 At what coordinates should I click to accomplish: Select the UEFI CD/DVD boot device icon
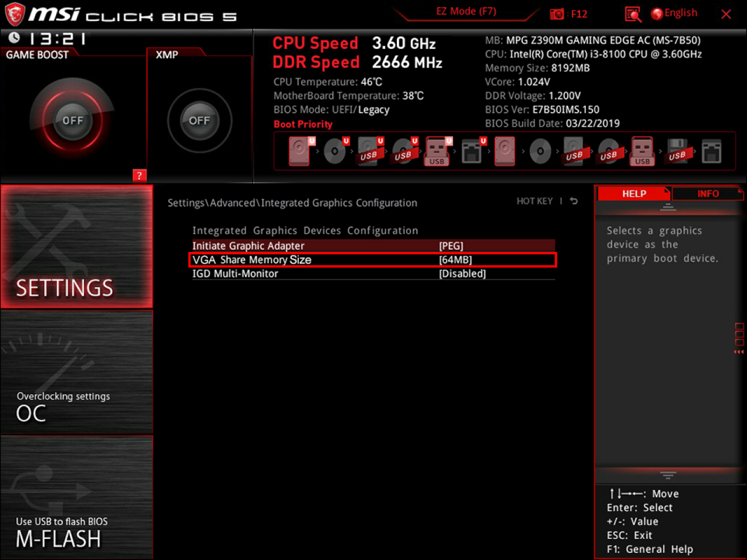(x=334, y=150)
